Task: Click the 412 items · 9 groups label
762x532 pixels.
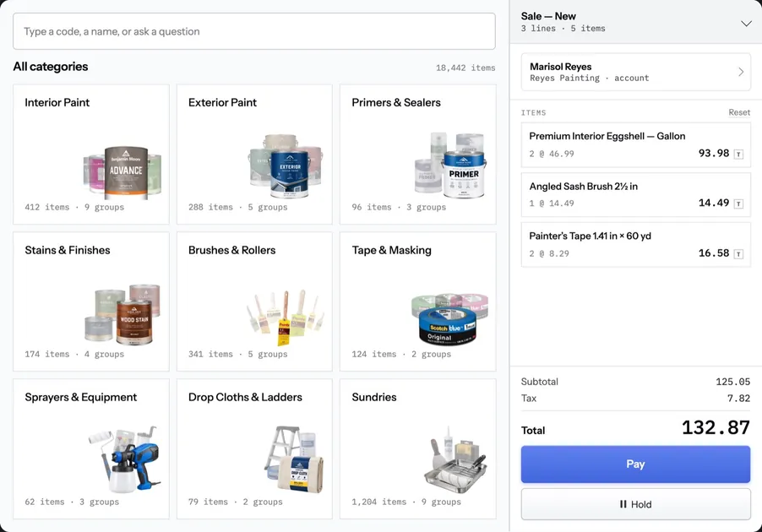Action: click(74, 207)
